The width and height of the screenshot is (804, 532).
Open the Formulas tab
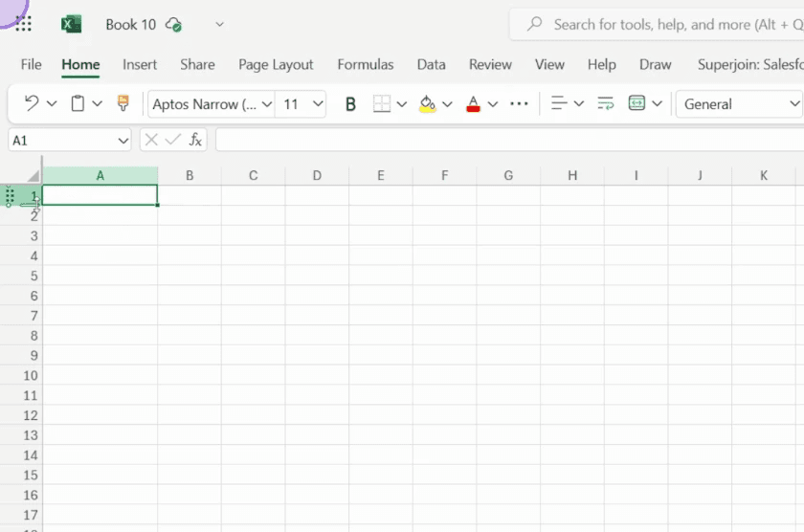(366, 64)
